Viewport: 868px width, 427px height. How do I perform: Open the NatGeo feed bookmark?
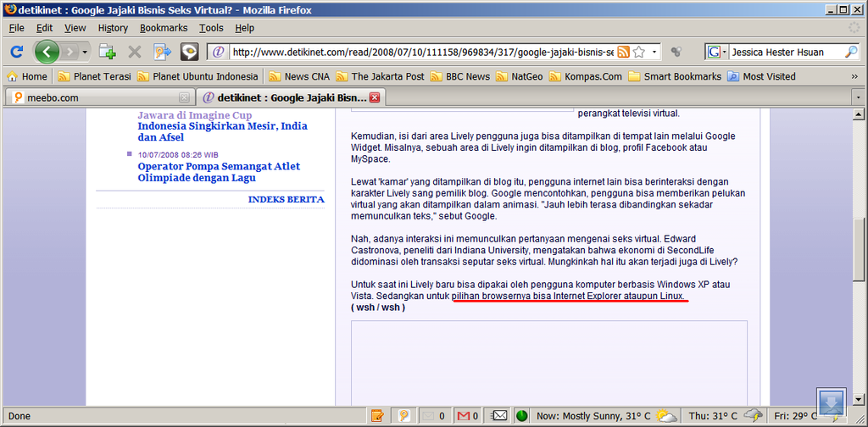(520, 76)
